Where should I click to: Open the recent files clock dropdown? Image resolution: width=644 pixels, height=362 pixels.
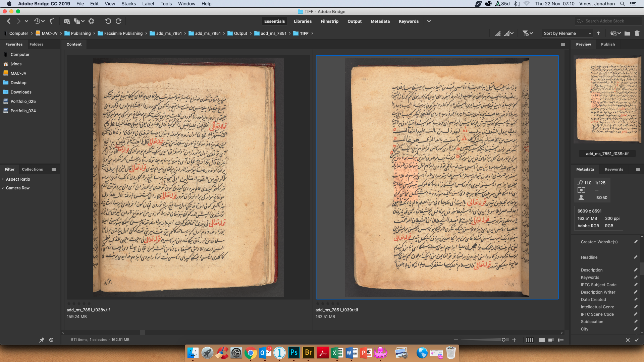tap(39, 21)
